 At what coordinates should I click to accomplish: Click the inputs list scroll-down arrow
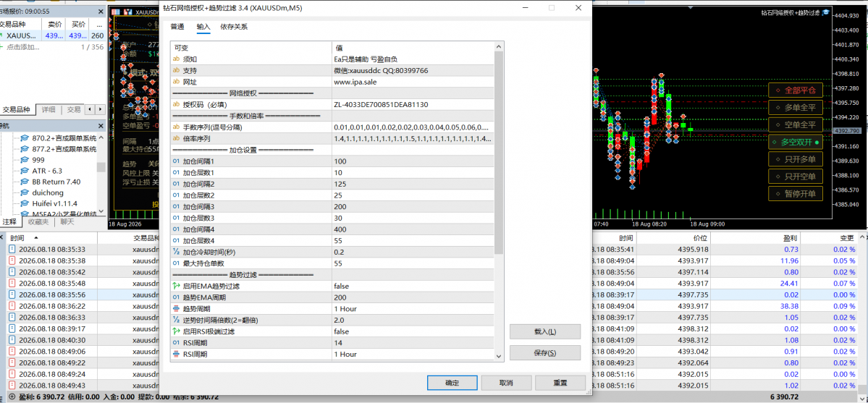point(499,355)
